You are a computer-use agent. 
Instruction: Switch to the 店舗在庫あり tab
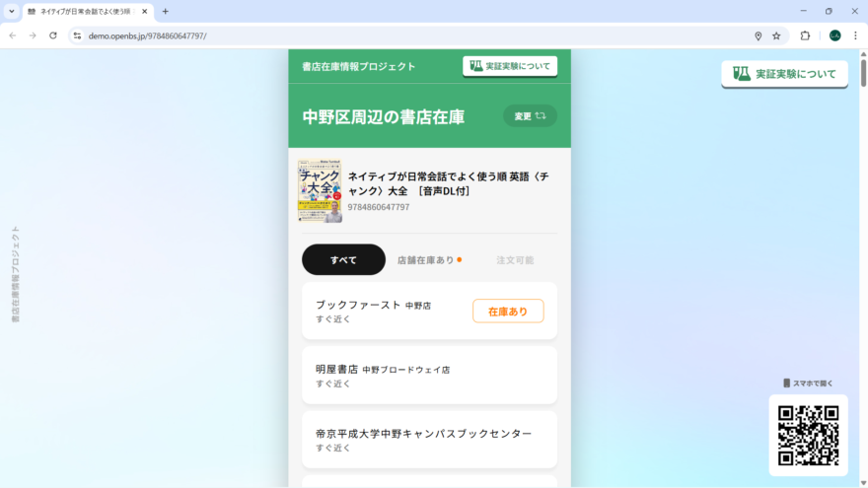click(428, 260)
